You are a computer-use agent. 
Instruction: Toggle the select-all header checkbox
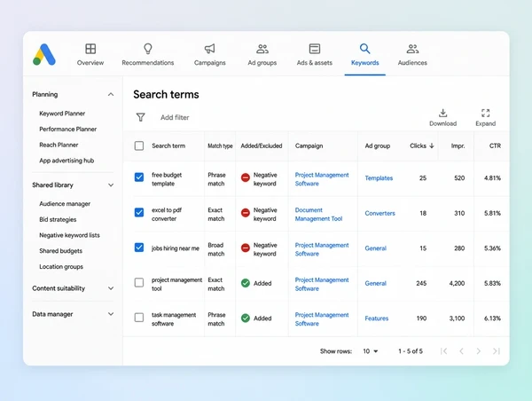tap(139, 145)
